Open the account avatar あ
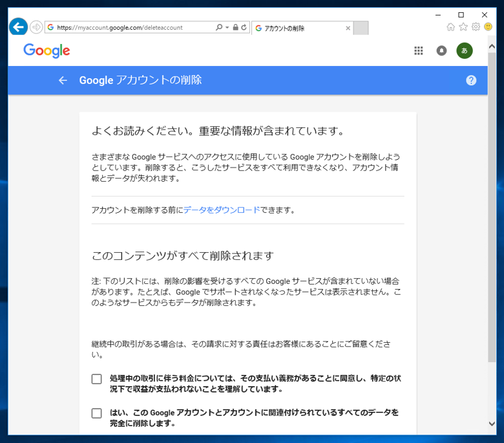Viewport: 504px width, 443px height. (465, 50)
